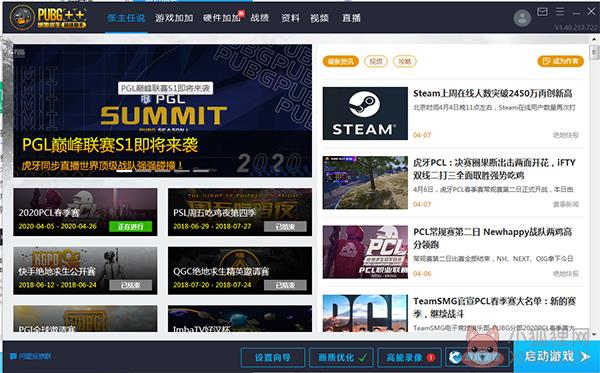Click the blue swirl icon button in bottom bar
This screenshot has width=600, height=373.
[x=455, y=358]
